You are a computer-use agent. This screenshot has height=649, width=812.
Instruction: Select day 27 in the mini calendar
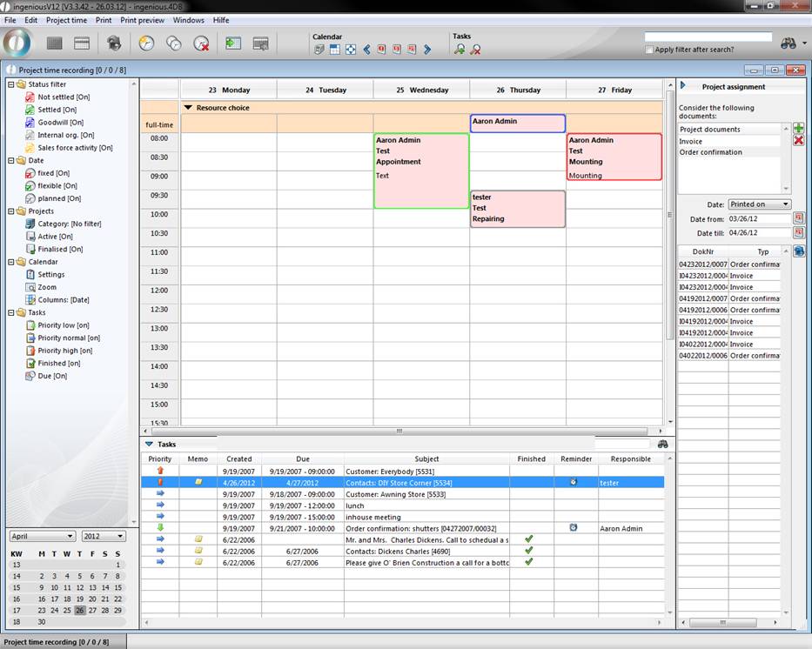pyautogui.click(x=91, y=610)
